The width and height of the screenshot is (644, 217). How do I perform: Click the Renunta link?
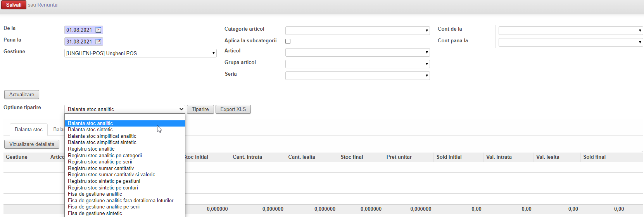(x=47, y=5)
